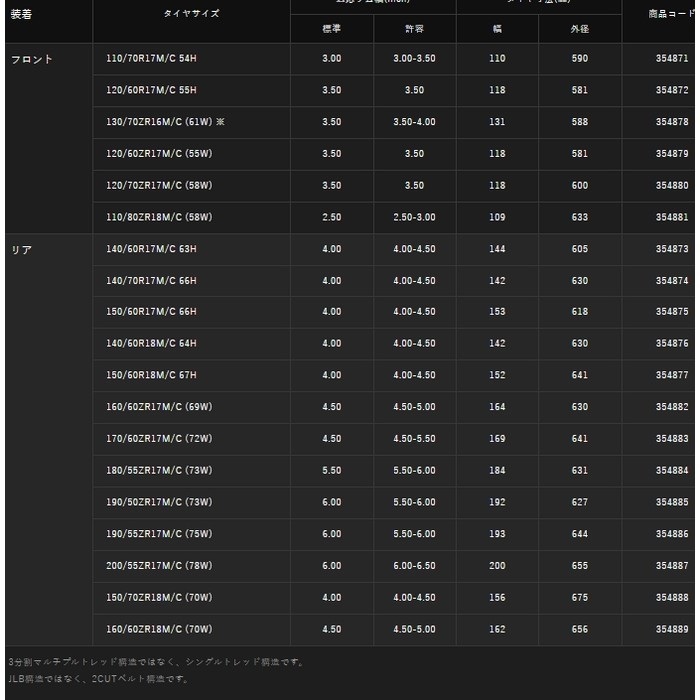The height and width of the screenshot is (700, 700).
Task: Select tire size 160/60ZR18M/C (70W)
Action: point(159,629)
